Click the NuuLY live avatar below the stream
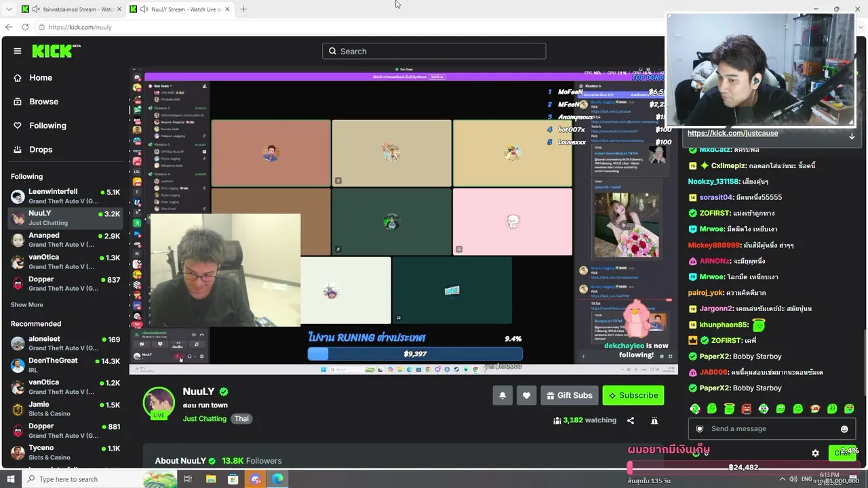The image size is (868, 488). (159, 403)
